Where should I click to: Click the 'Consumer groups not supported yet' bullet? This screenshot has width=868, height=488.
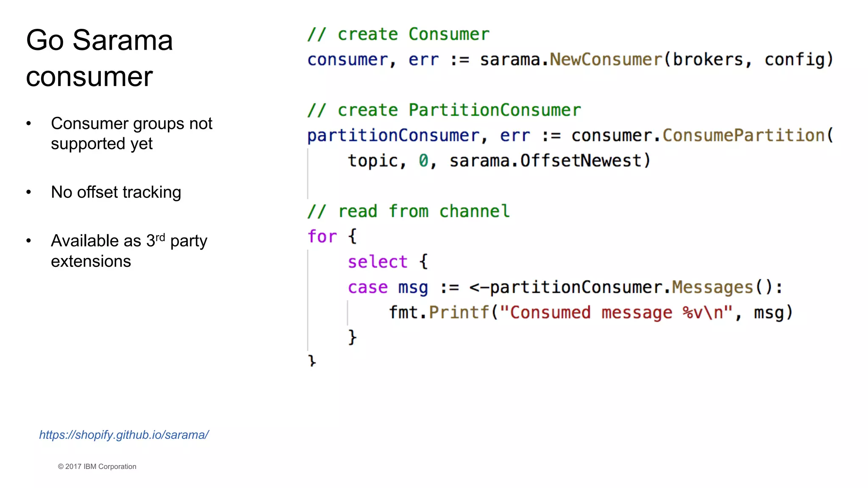pos(131,133)
